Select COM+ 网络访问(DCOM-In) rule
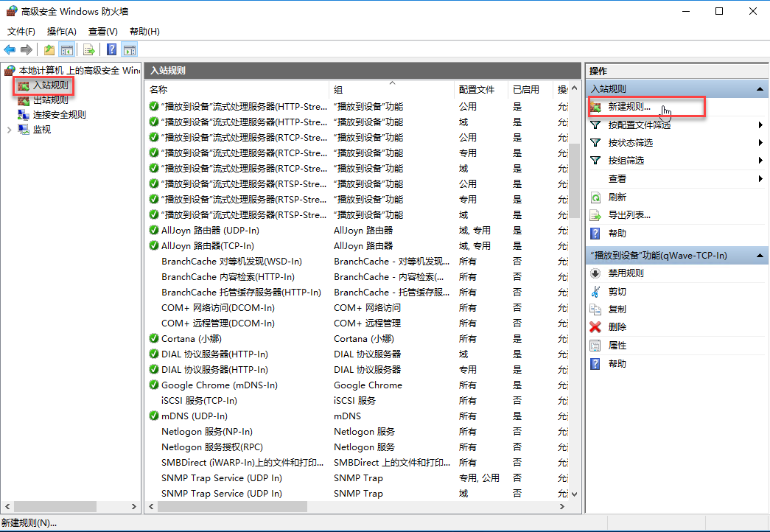Viewport: 770px width, 532px height. (218, 308)
